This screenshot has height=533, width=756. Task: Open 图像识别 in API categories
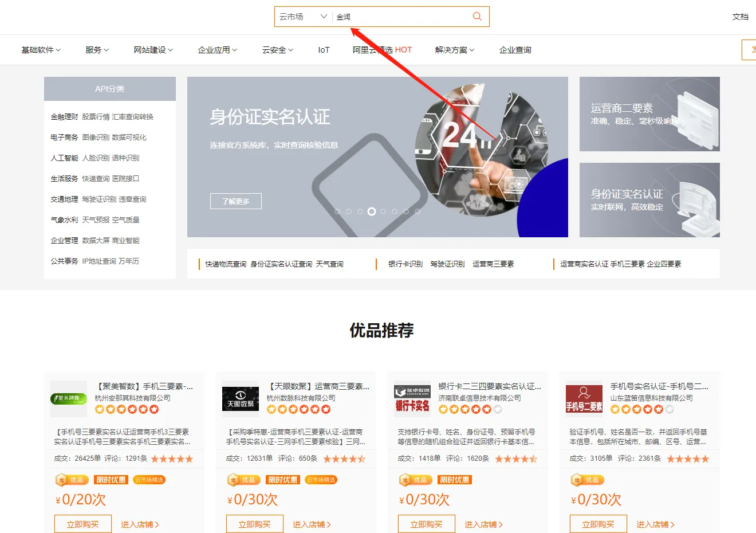pyautogui.click(x=96, y=138)
